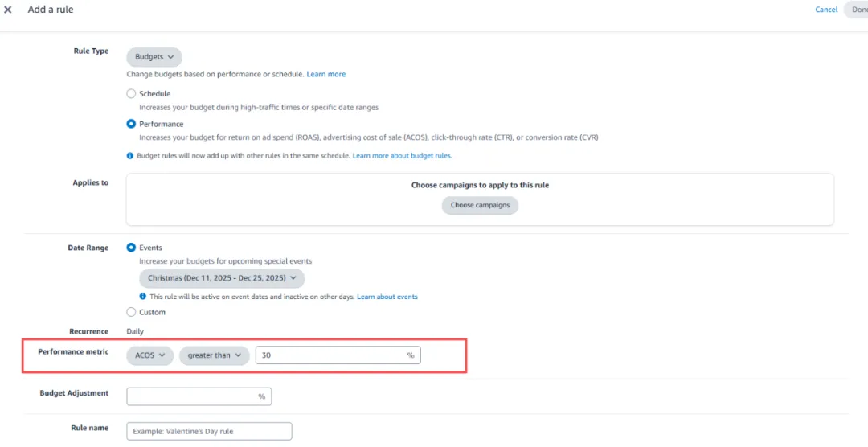Close the Add a rule dialog
Viewport: 868px width, 447px height.
8,10
